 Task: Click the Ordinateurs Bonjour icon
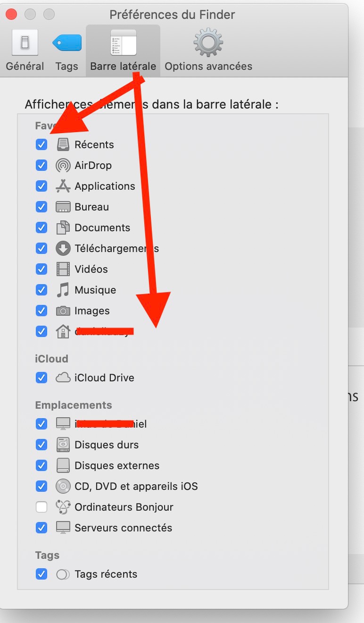click(63, 507)
